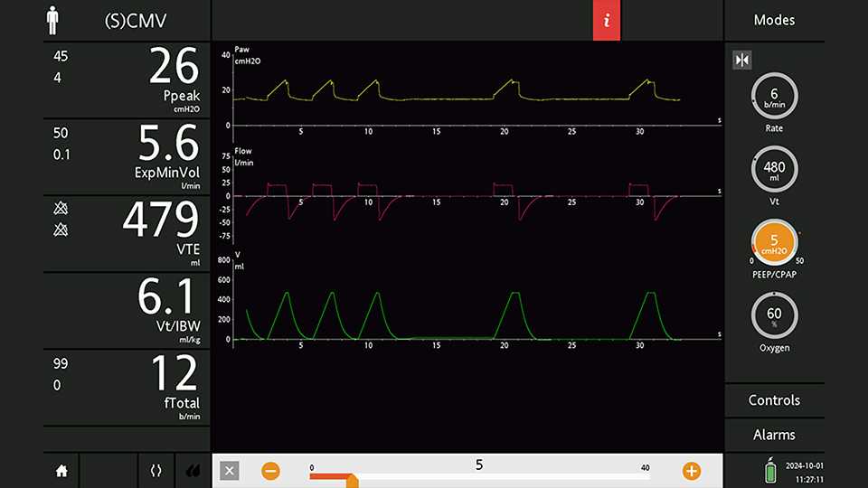Tap the fTotal upper limit 99

tap(61, 363)
